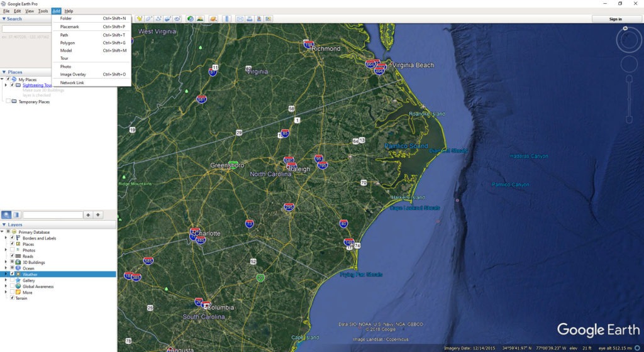Viewport: 644px width, 352px height.
Task: Toggle the sunlight across the landscape icon
Action: pos(200,19)
